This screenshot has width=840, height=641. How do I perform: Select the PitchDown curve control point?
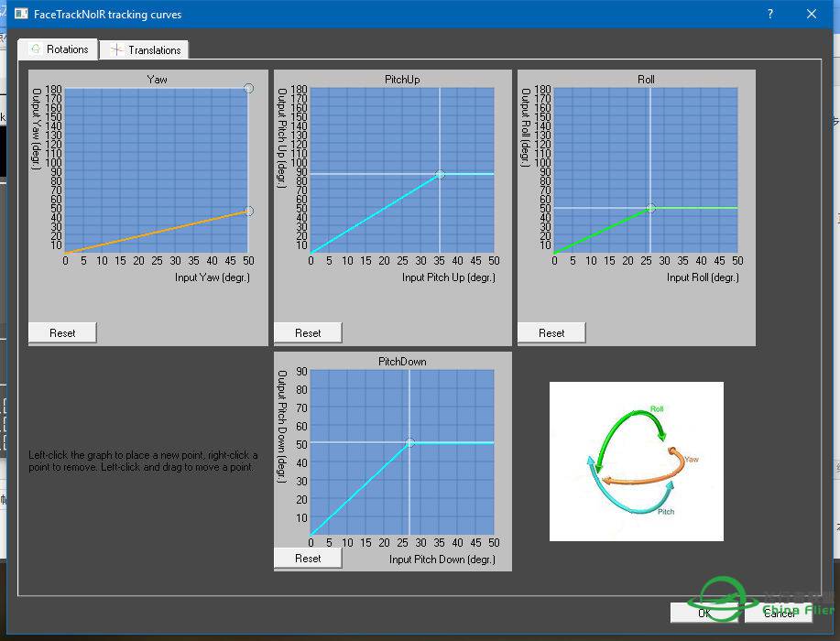409,443
